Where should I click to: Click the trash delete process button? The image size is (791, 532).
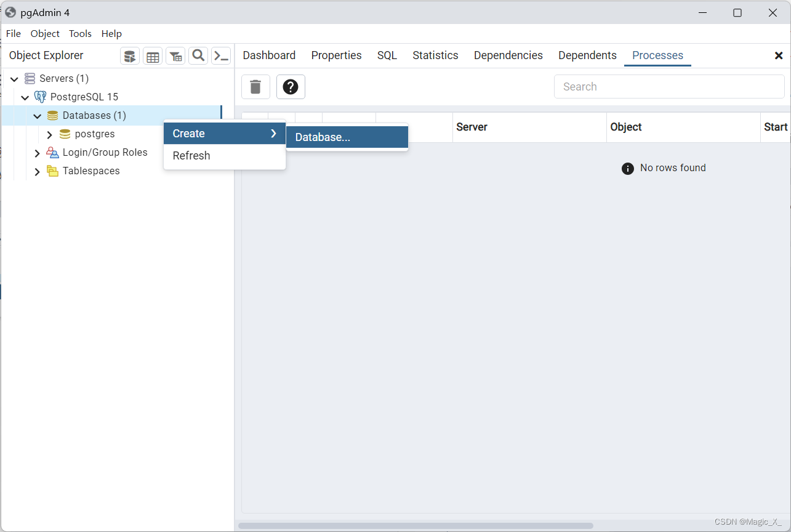tap(255, 87)
